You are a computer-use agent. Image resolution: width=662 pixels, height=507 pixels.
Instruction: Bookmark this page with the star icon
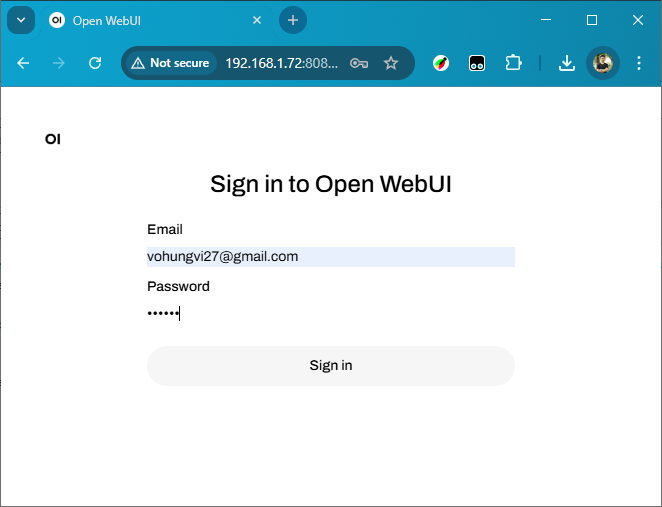391,63
